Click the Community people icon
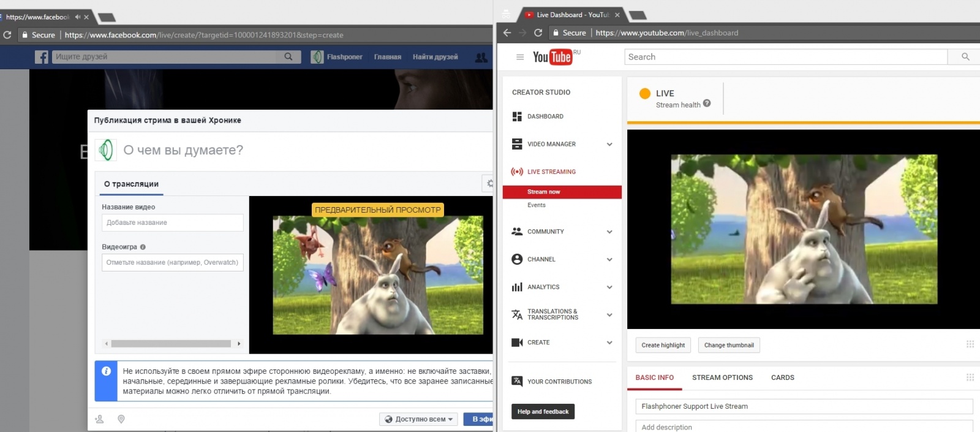980x432 pixels. (x=517, y=232)
